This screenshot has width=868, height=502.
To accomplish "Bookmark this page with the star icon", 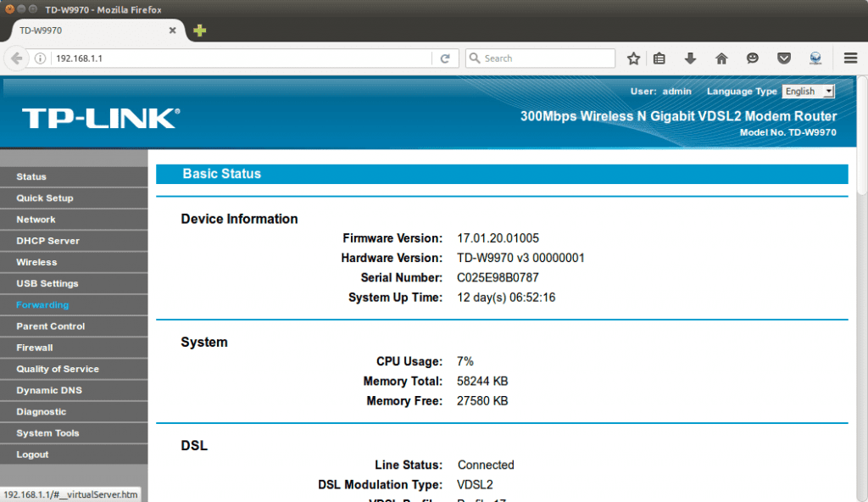I will (x=633, y=59).
